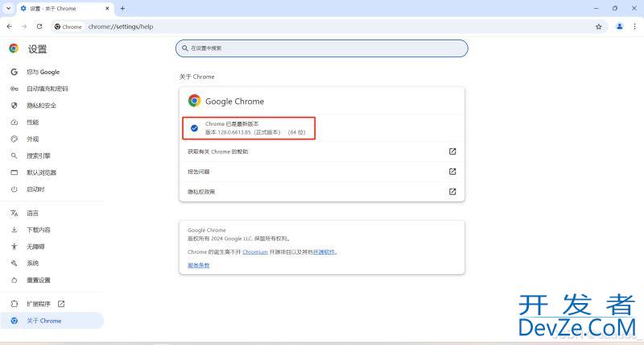Close the 设置 - 关于 Chrome tab
644x345 pixels.
point(107,8)
